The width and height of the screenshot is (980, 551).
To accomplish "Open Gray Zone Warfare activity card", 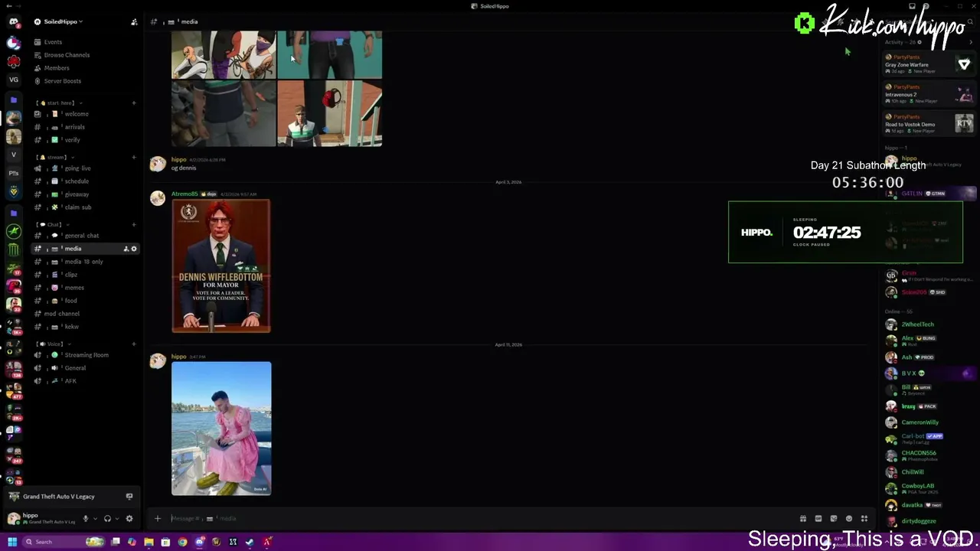I will tap(928, 64).
